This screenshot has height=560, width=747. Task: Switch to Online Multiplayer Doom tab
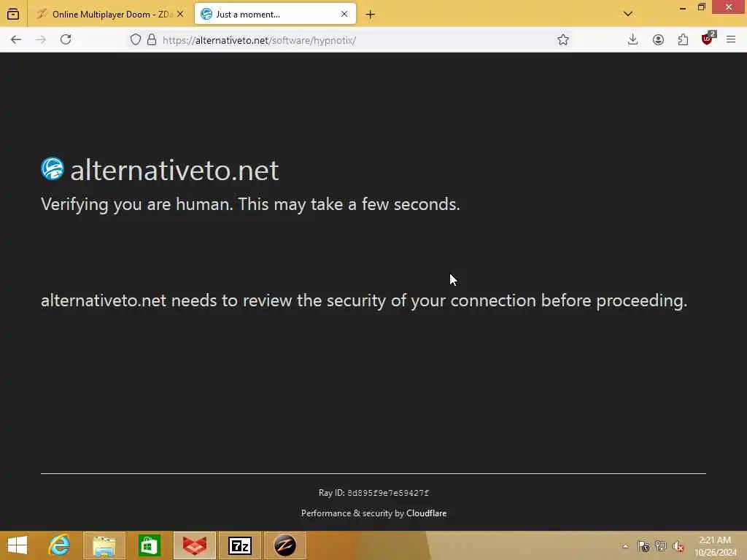[x=111, y=15]
